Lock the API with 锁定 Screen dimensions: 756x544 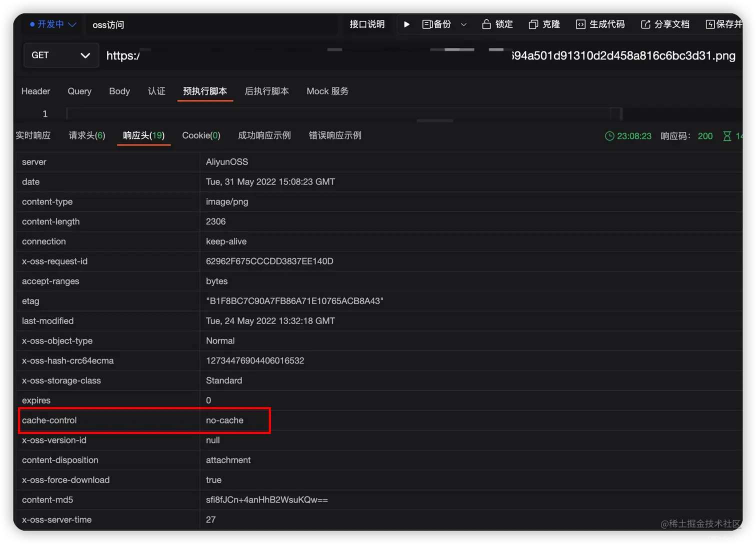click(497, 24)
